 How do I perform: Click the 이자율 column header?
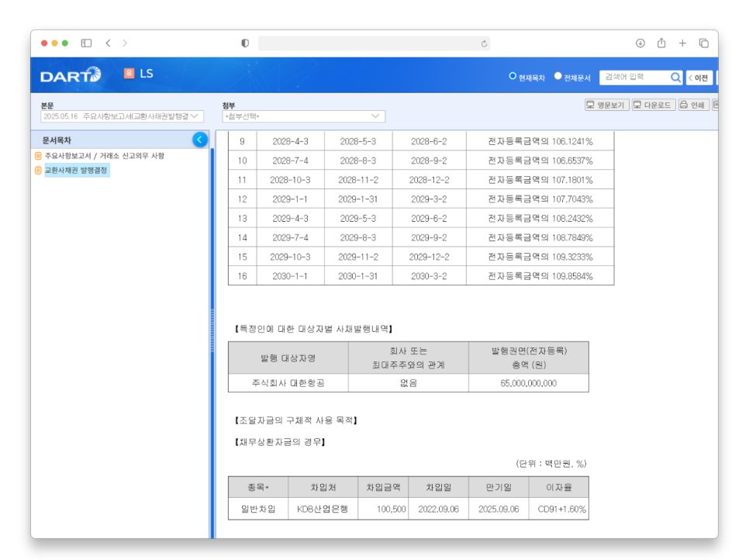559,487
